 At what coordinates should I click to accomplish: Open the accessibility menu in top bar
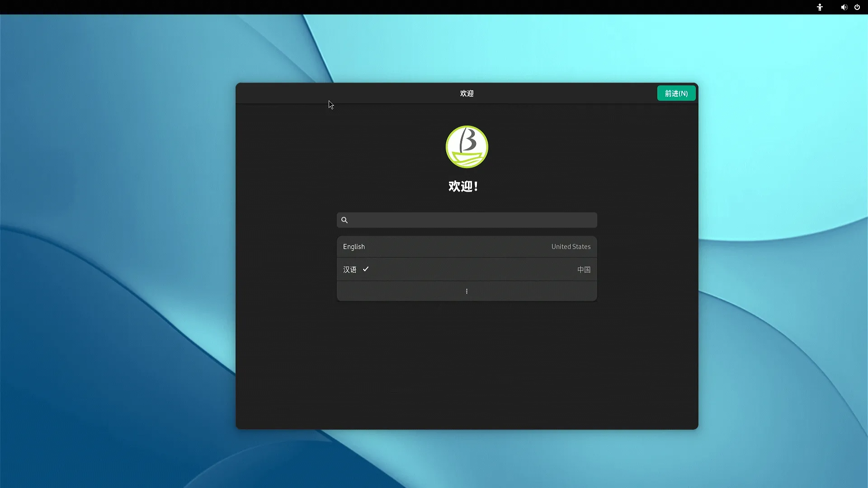click(x=820, y=7)
